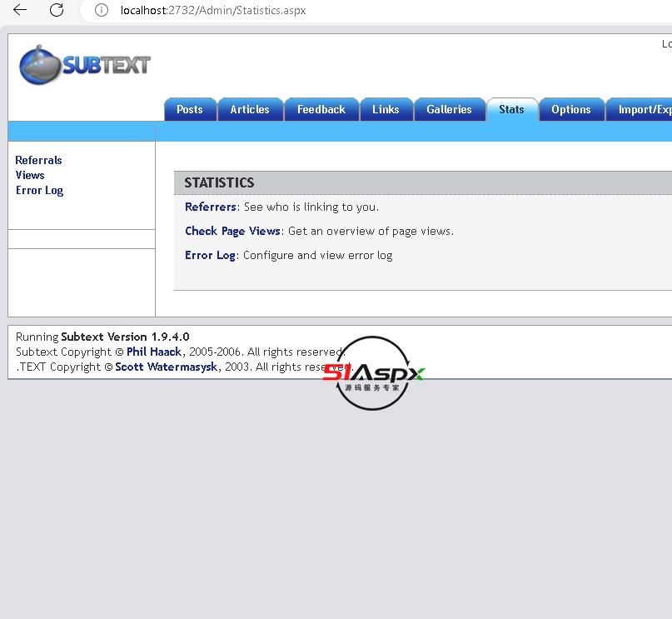The width and height of the screenshot is (672, 619).
Task: Open the Galleries tab
Action: (449, 109)
